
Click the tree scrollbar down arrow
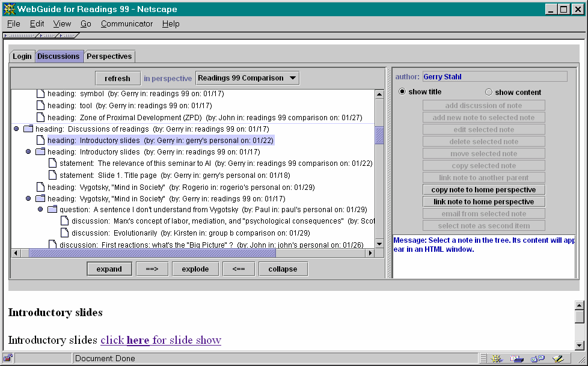coord(379,244)
